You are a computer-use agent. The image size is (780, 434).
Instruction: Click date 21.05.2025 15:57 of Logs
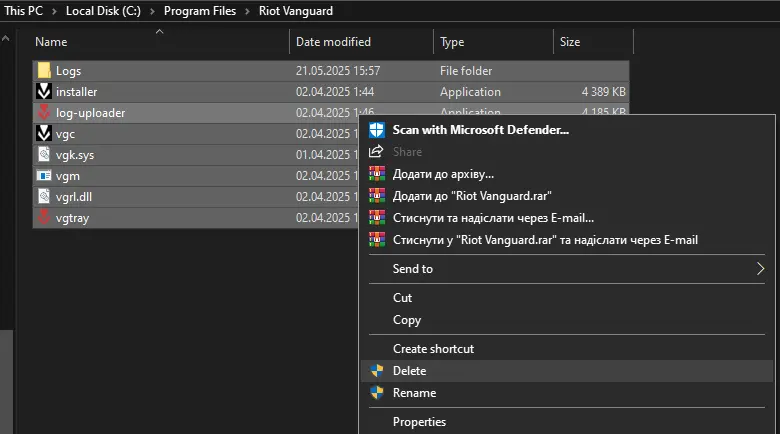pyautogui.click(x=338, y=71)
